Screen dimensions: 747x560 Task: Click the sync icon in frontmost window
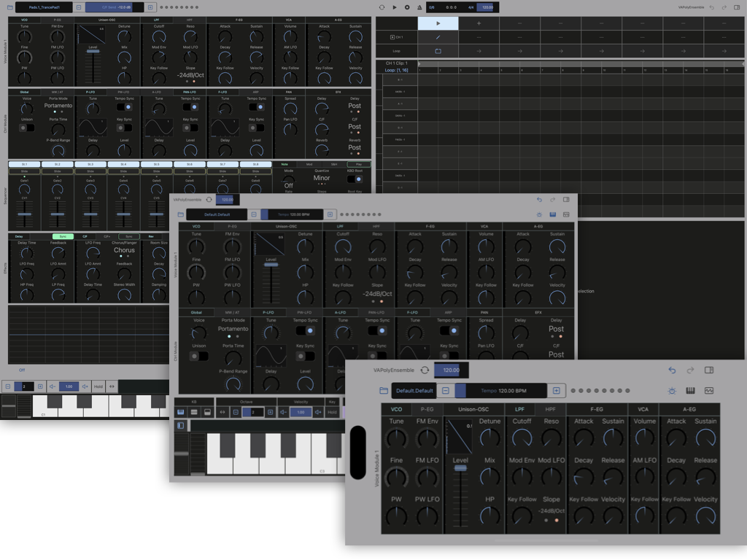click(x=425, y=370)
